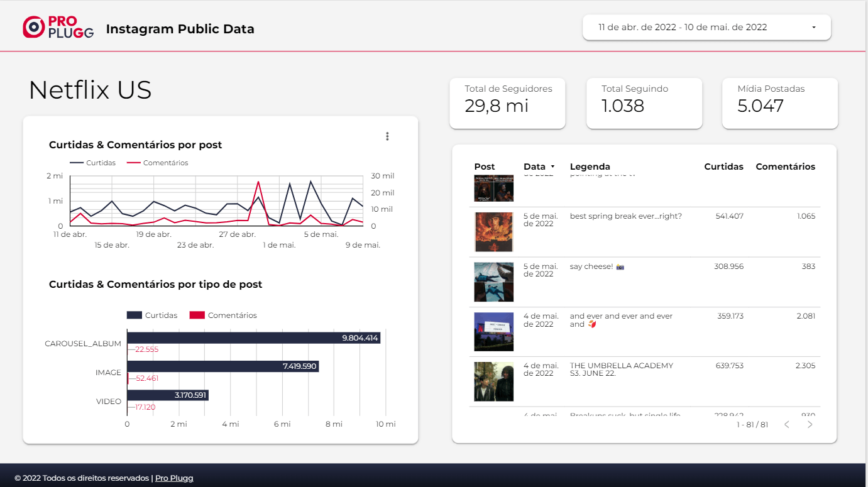Open the thumbnail for the Umbrella Academy post
This screenshot has height=487, width=868.
[x=494, y=381]
